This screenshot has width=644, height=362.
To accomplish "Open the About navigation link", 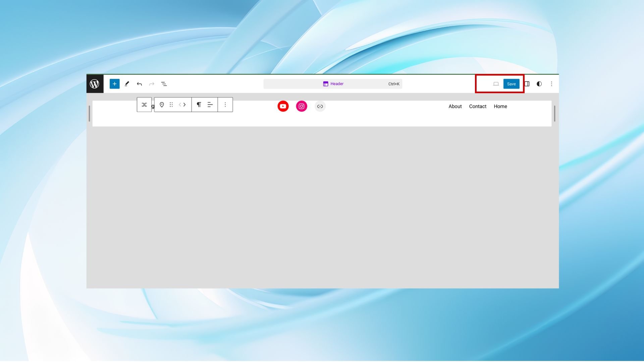I will click(x=455, y=106).
